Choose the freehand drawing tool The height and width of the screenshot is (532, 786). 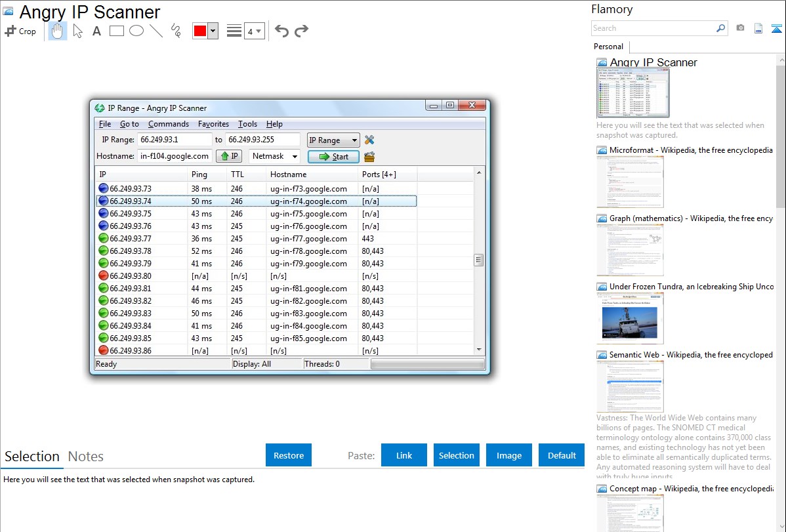tap(176, 31)
